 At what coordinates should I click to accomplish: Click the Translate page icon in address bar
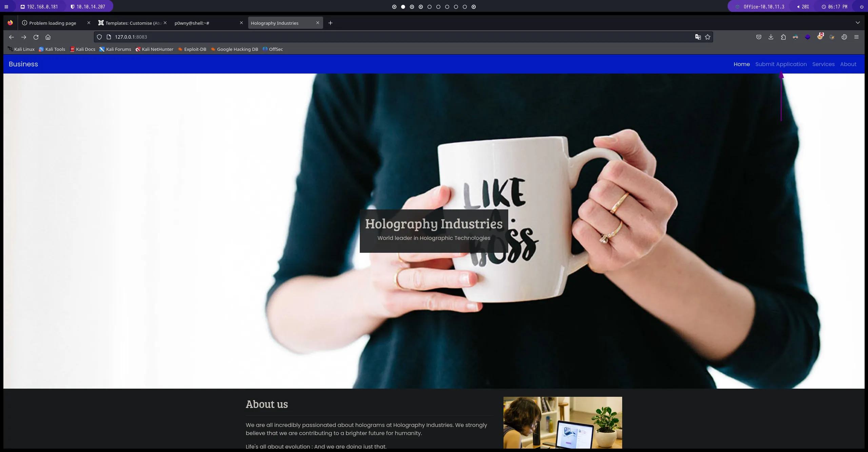(x=698, y=37)
